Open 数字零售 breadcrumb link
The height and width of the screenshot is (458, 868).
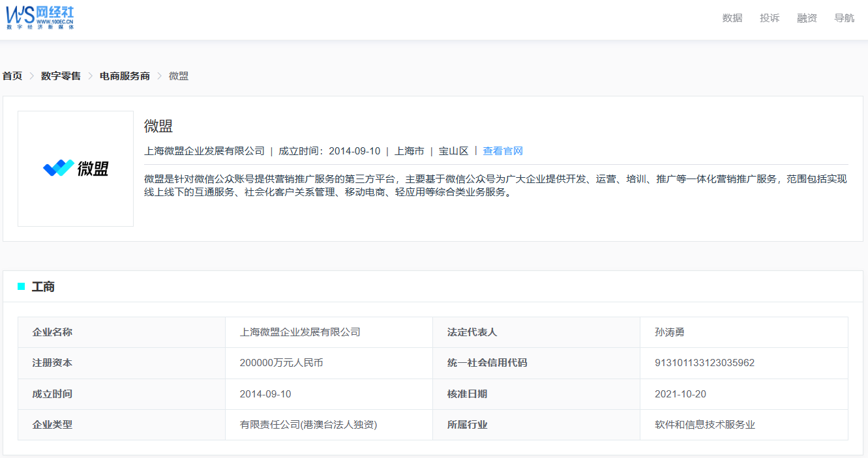click(x=61, y=76)
